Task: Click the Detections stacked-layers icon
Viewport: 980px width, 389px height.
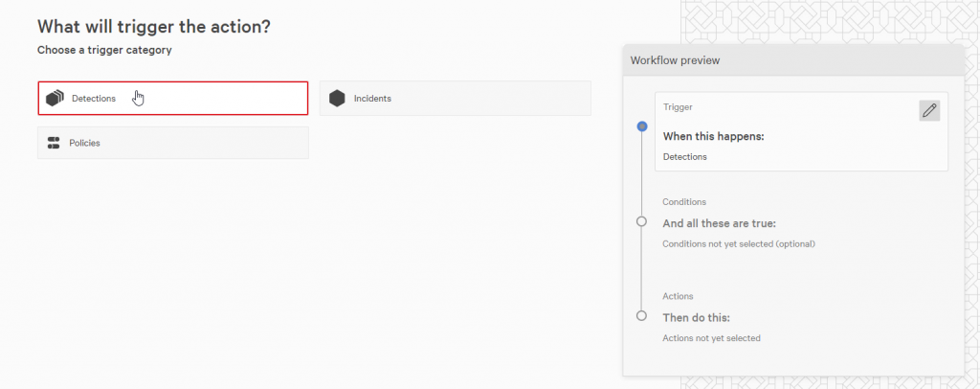Action: 55,98
